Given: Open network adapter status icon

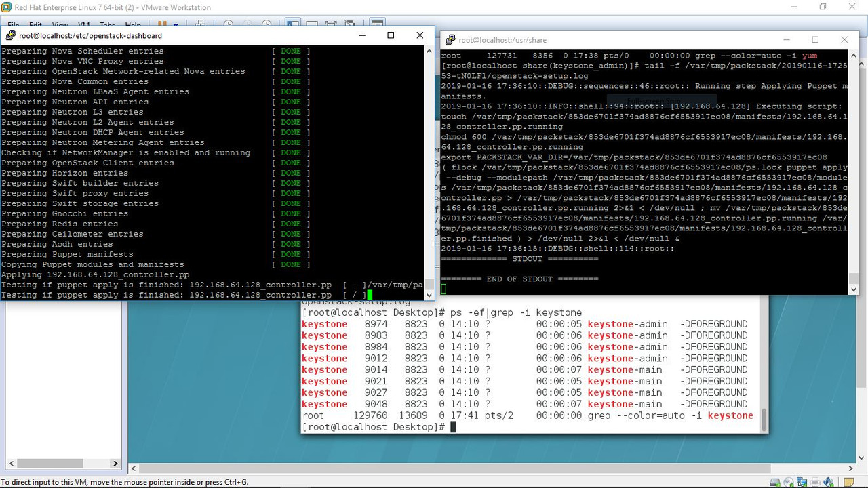Looking at the screenshot, I should pos(802,482).
